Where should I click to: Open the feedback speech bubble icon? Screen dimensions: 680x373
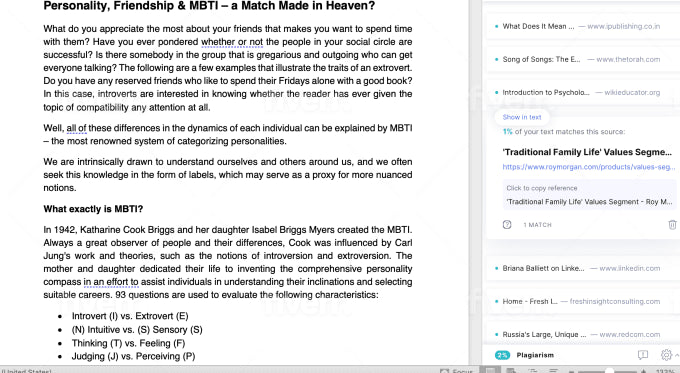click(643, 355)
